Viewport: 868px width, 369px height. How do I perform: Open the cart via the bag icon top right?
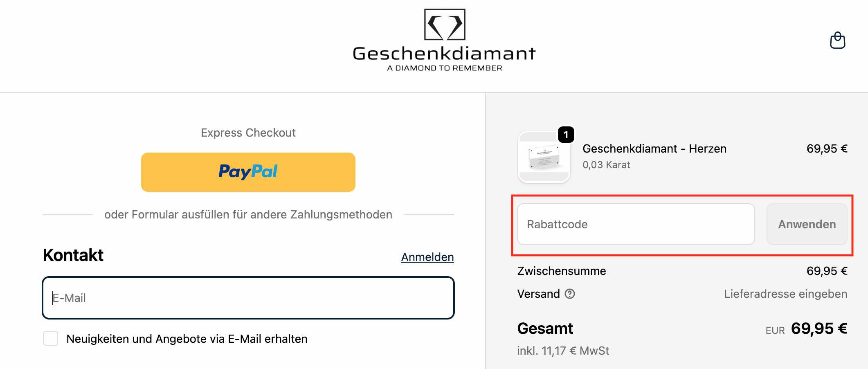point(837,40)
